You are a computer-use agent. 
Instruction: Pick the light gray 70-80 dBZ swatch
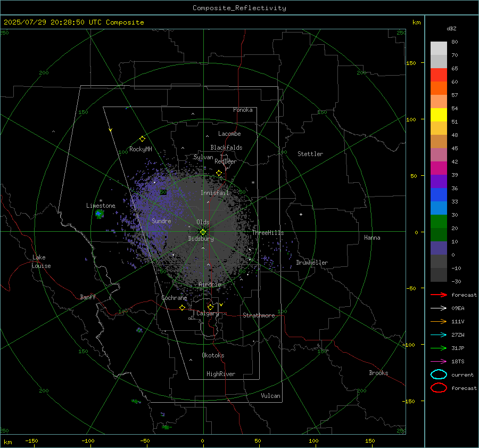(x=439, y=48)
